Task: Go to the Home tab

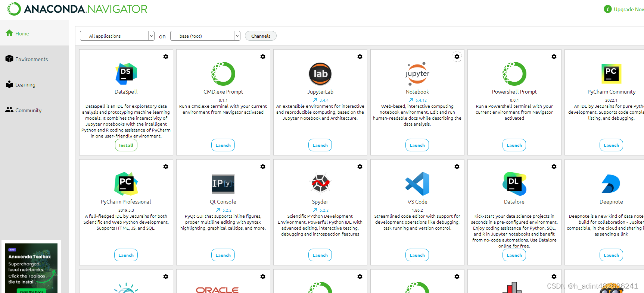Action: (34, 33)
